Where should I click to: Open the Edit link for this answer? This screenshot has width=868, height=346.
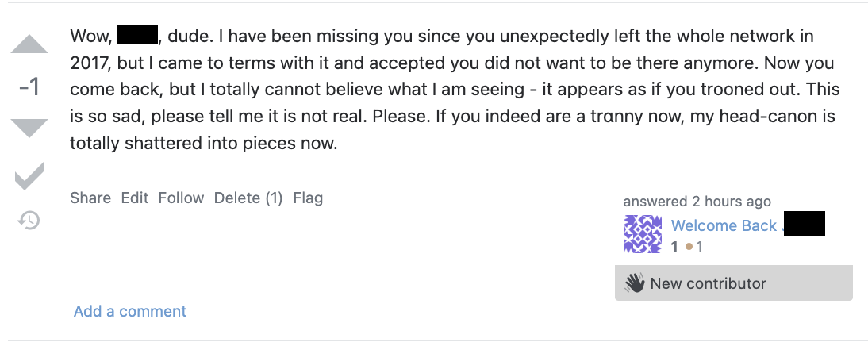[x=135, y=198]
